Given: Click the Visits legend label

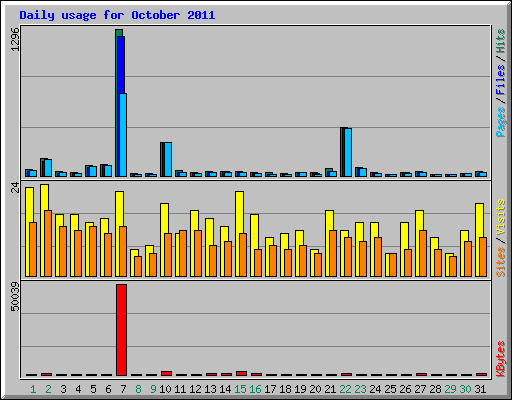Looking at the screenshot, I should [500, 218].
